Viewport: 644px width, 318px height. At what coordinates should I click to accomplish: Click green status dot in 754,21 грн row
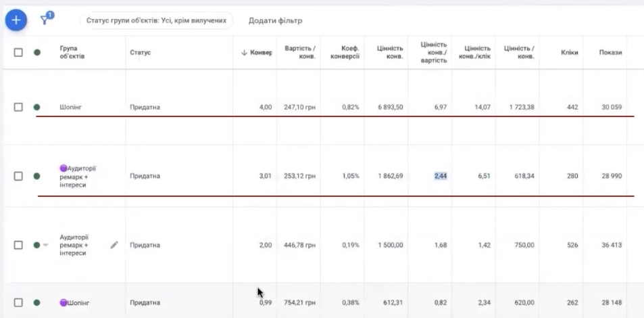click(x=36, y=302)
